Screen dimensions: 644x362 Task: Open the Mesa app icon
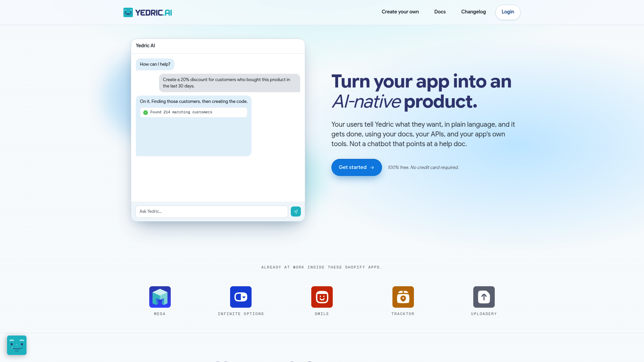[160, 297]
